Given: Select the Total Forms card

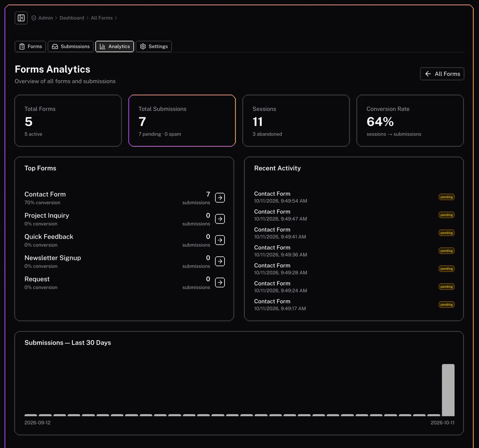Looking at the screenshot, I should click(68, 121).
